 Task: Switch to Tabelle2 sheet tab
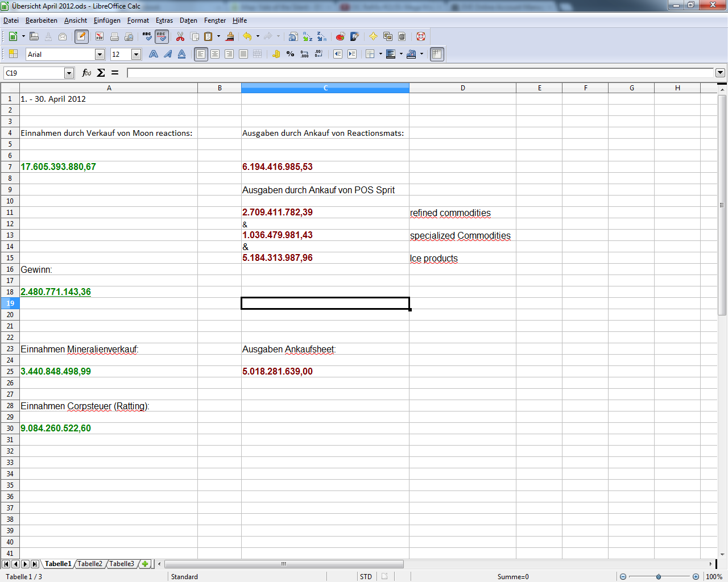(90, 564)
